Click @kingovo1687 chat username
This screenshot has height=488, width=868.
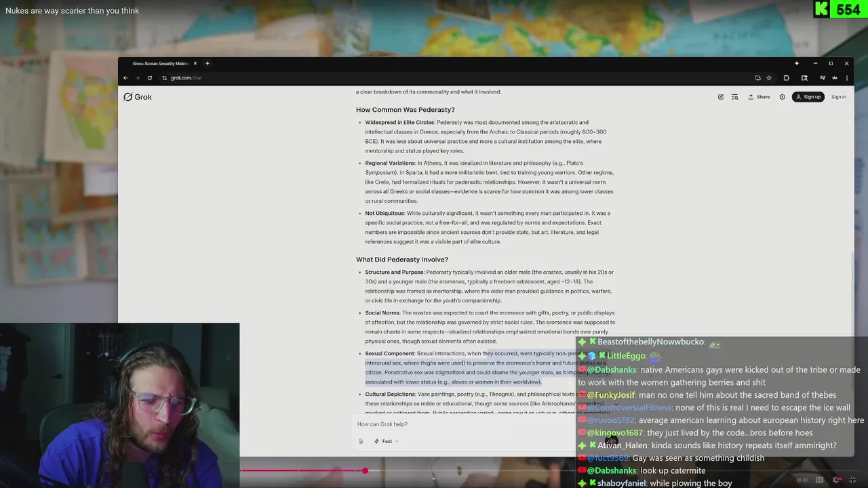pos(614,433)
